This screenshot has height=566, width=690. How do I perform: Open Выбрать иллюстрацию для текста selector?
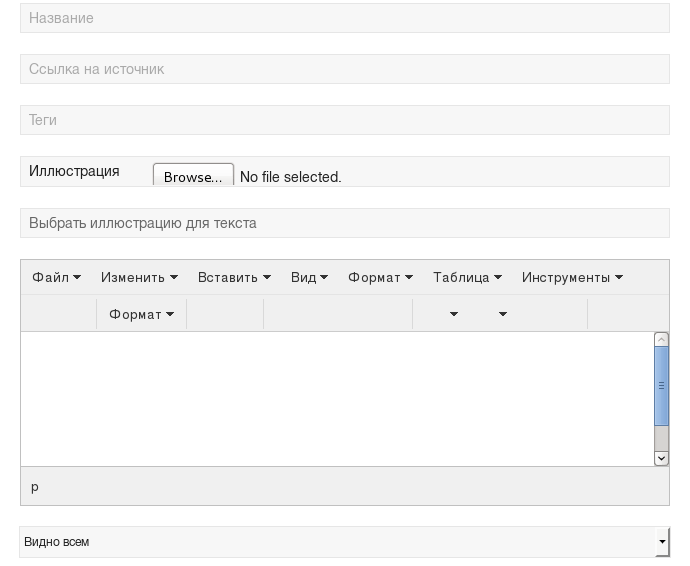pyautogui.click(x=345, y=223)
